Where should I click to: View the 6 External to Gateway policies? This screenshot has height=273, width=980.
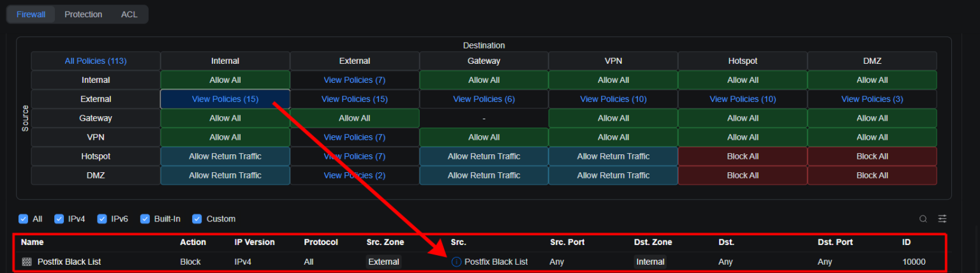click(484, 100)
